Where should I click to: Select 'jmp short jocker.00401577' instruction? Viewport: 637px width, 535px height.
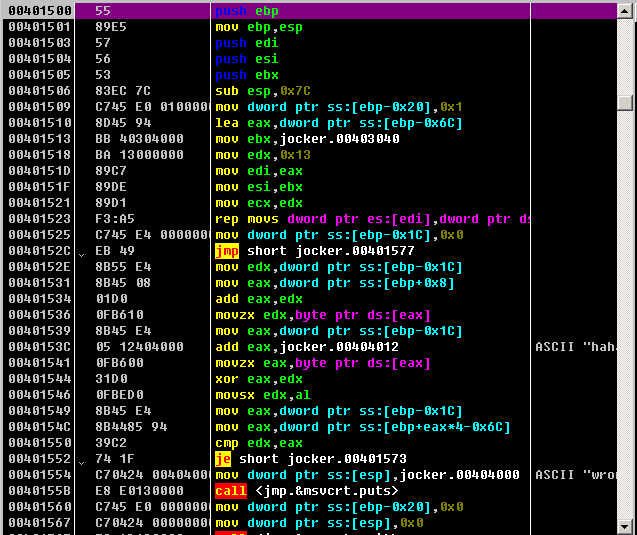315,251
